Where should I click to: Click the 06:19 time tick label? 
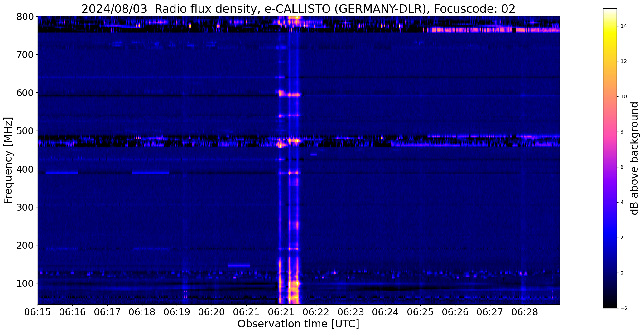click(x=177, y=312)
